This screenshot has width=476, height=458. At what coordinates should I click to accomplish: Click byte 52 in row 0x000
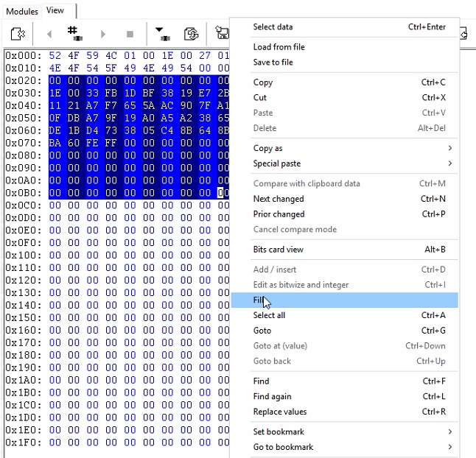[x=55, y=55]
